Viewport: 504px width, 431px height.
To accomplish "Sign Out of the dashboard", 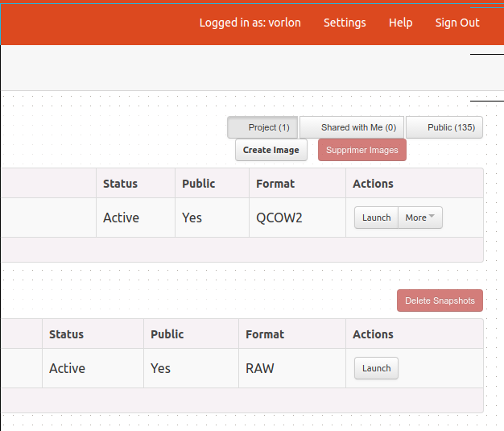I will point(457,23).
